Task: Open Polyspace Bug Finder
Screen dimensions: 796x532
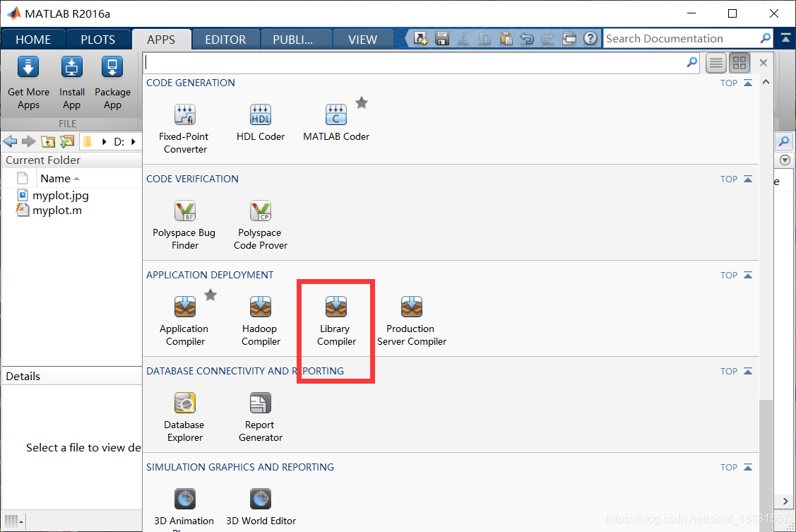Action: (184, 225)
